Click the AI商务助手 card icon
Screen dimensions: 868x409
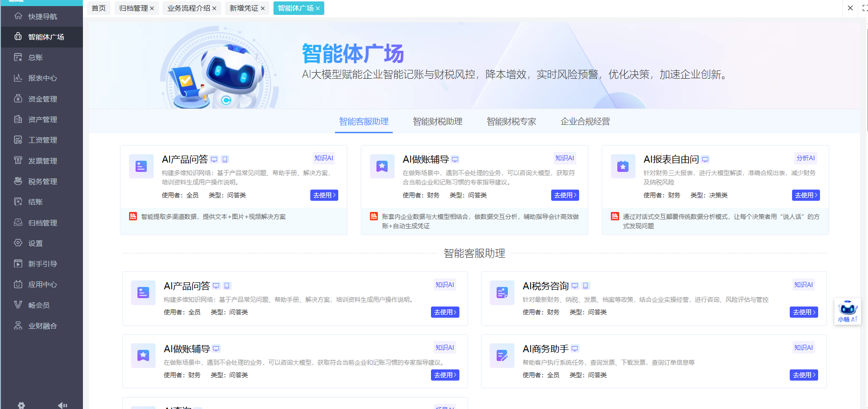502,355
